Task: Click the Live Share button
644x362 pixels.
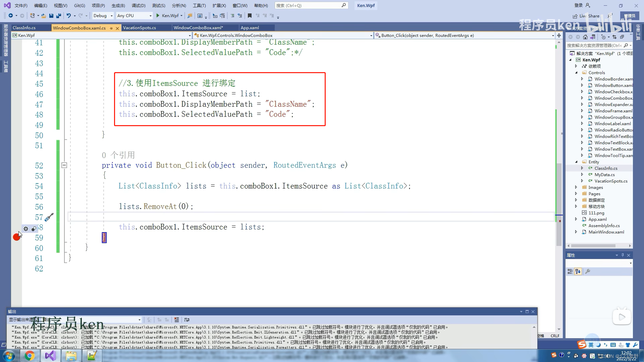Action: point(586,16)
